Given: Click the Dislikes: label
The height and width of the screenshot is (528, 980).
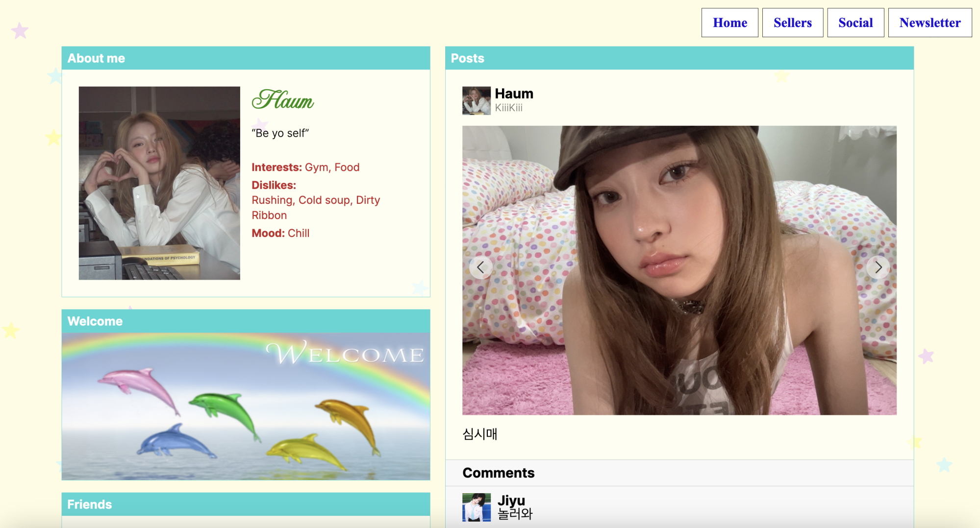Looking at the screenshot, I should click(x=274, y=185).
